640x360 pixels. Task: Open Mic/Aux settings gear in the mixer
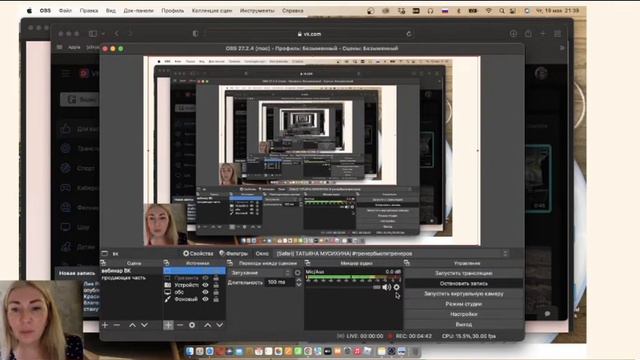pos(396,287)
